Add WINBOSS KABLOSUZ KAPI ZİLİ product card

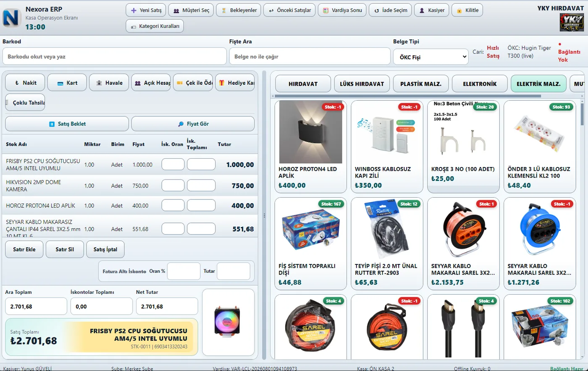[x=387, y=146]
